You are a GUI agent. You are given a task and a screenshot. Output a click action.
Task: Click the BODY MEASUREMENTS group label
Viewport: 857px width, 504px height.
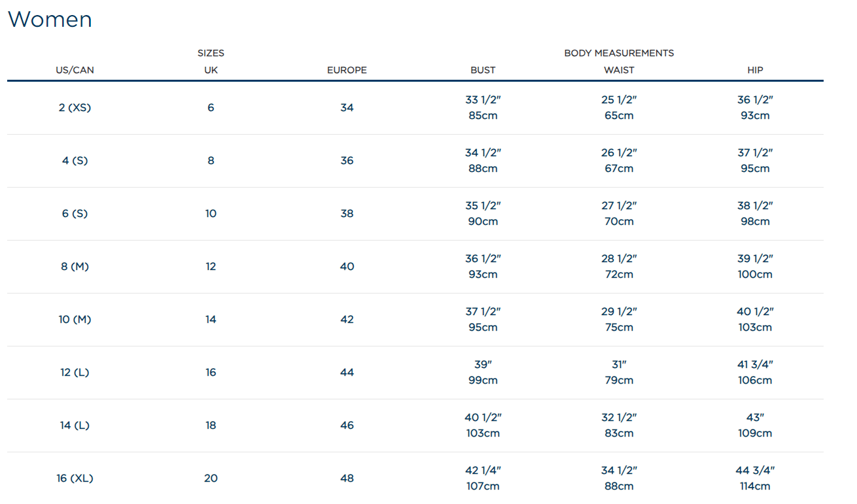coord(619,53)
